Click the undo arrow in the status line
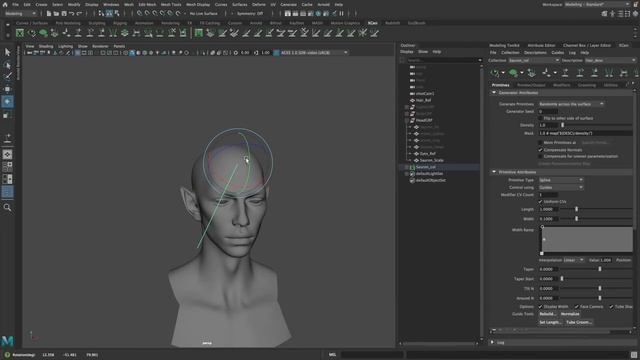The image size is (640, 360). (x=72, y=13)
